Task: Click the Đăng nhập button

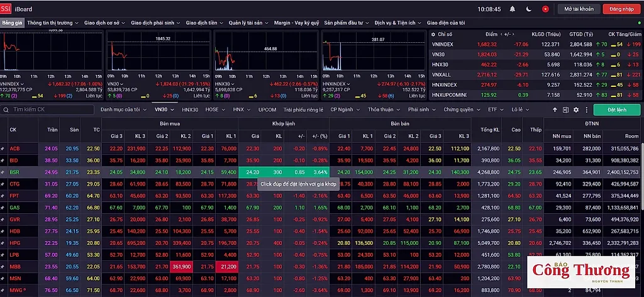Action: tap(621, 9)
